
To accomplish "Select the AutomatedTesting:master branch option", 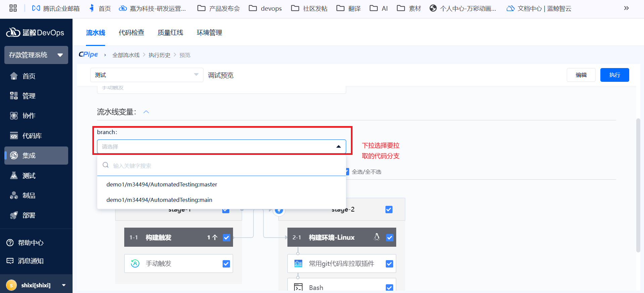I will [x=162, y=184].
